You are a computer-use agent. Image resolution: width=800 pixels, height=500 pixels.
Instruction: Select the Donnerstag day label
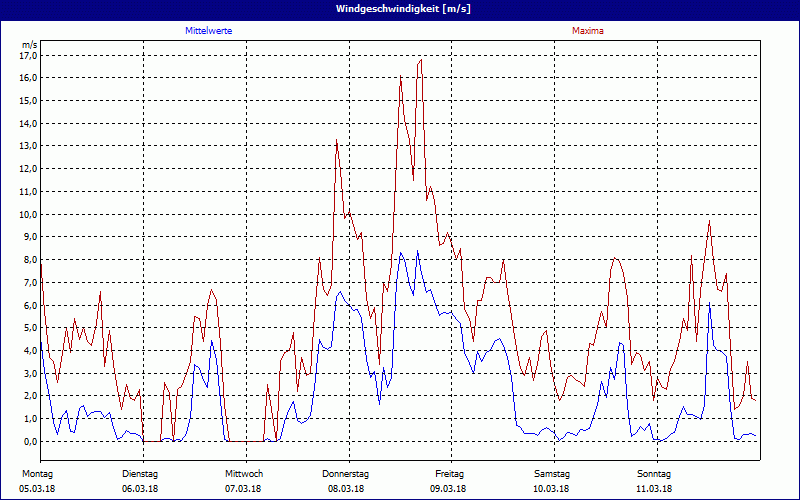[346, 473]
